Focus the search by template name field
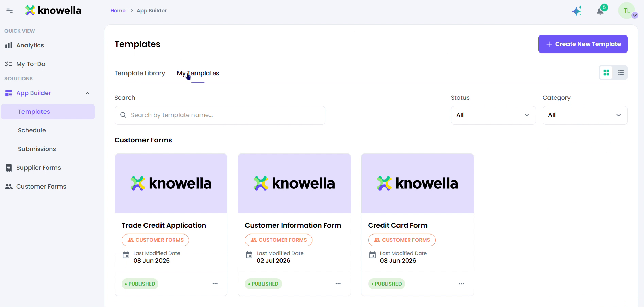 (x=220, y=115)
